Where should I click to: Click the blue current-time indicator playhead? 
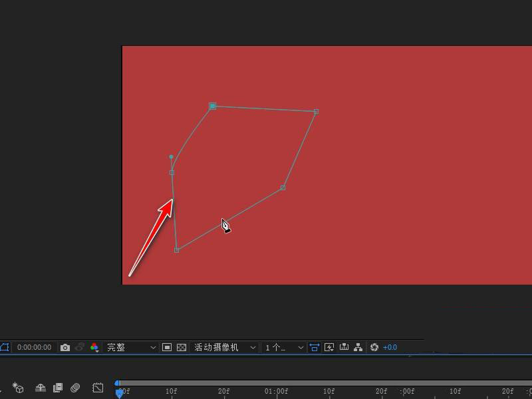pyautogui.click(x=119, y=394)
